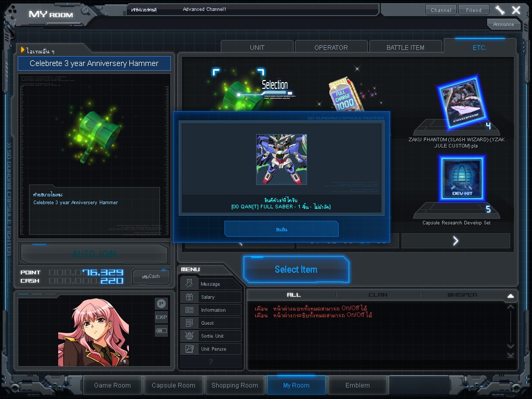Go to the Capsule Room
The width and height of the screenshot is (532, 399).
tap(174, 385)
